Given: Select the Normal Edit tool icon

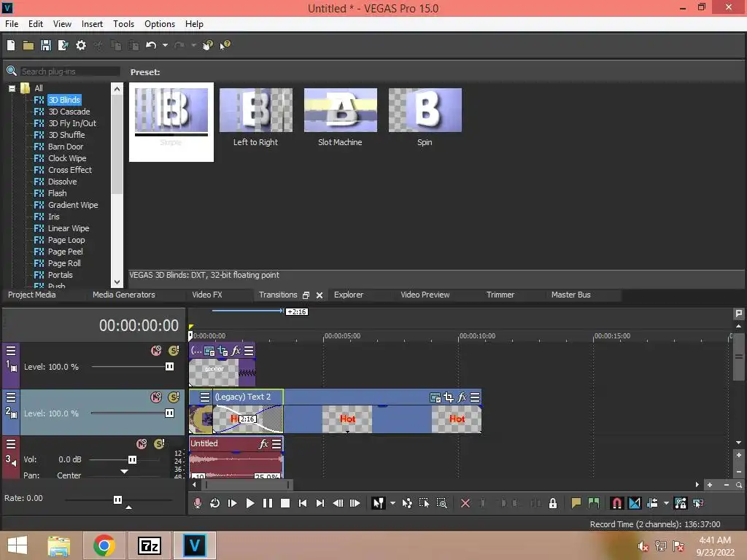Looking at the screenshot, I should 379,503.
